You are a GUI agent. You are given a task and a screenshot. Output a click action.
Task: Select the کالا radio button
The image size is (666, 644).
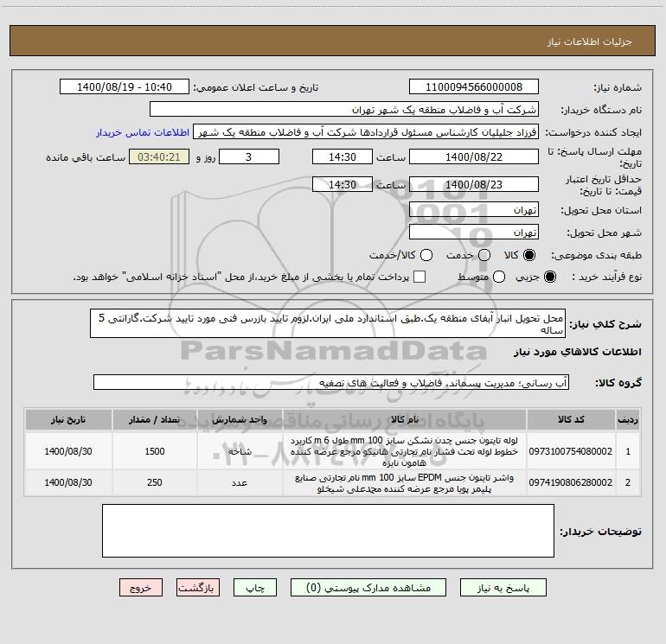point(529,256)
